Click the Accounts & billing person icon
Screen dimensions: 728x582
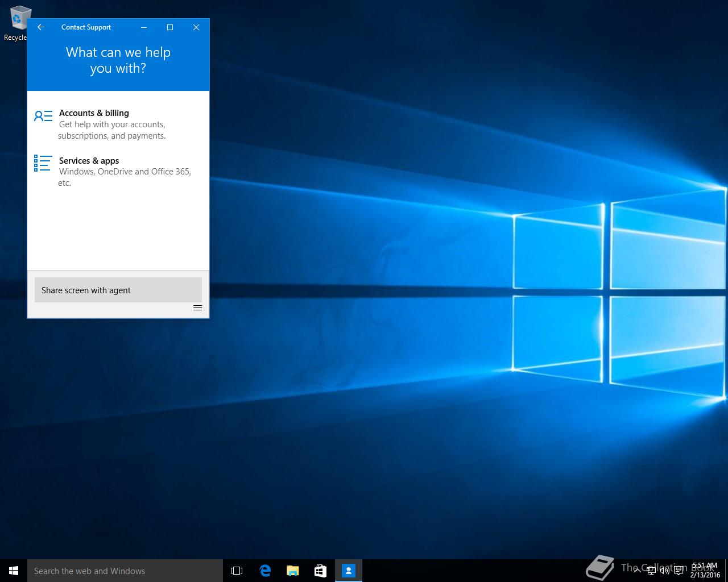coord(43,117)
